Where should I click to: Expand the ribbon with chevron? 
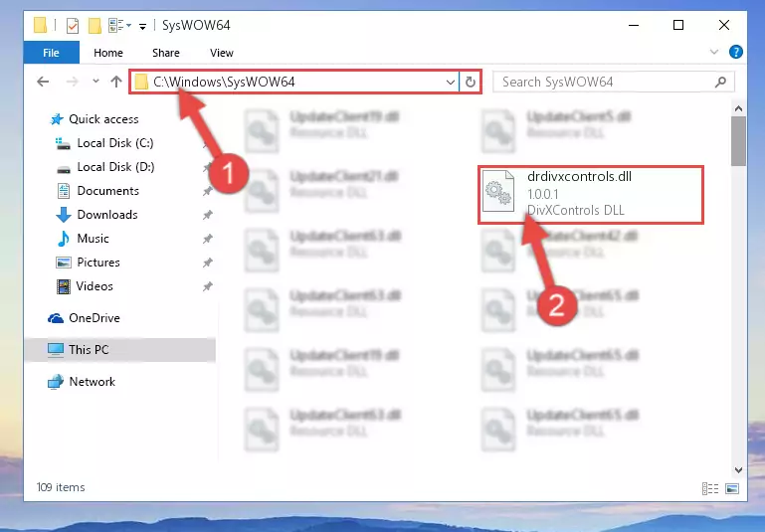coord(714,52)
